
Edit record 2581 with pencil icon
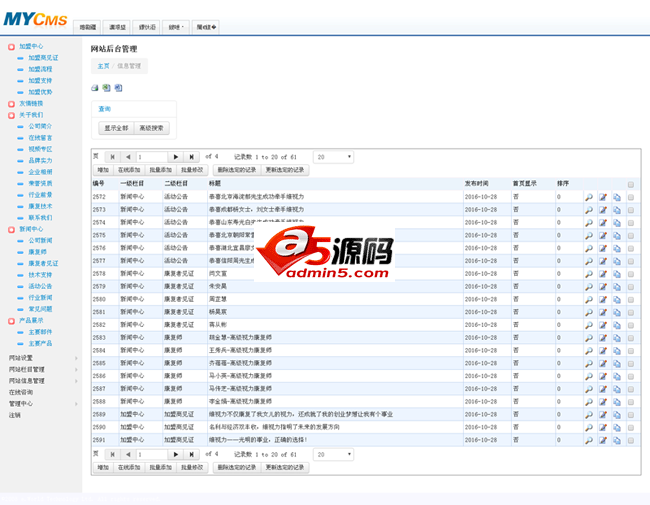pos(603,313)
